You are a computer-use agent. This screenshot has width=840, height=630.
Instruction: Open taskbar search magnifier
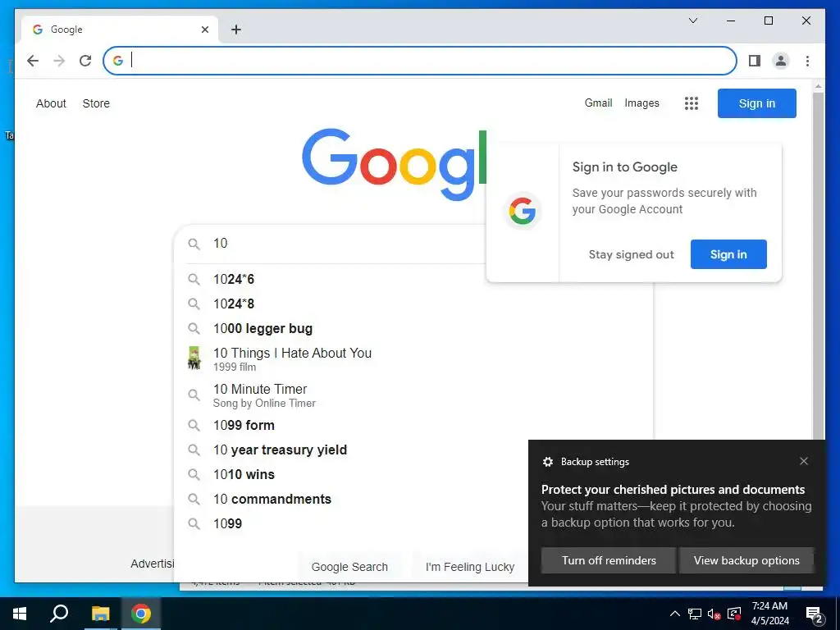click(x=59, y=614)
